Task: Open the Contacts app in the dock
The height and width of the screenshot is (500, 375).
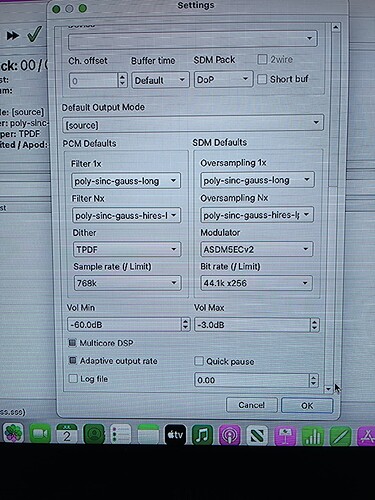Action: 94,434
